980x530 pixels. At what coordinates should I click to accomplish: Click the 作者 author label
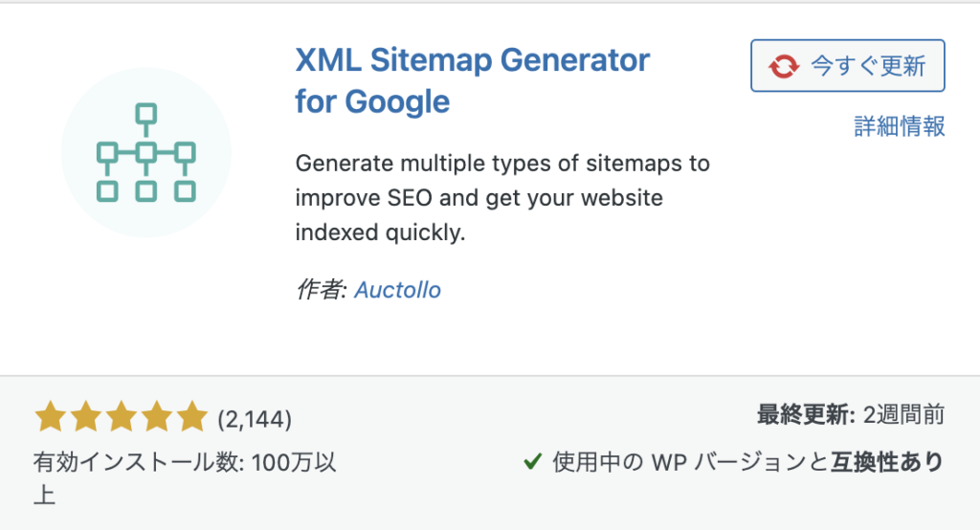coord(322,290)
